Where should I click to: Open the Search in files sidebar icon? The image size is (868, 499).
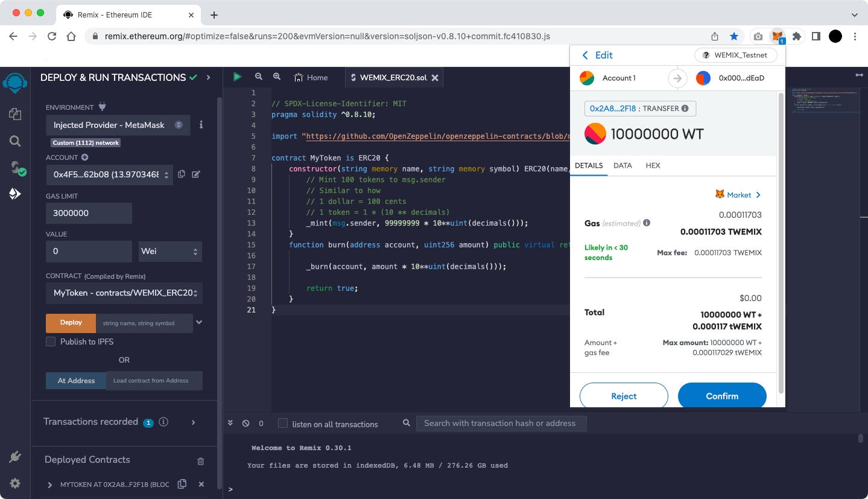15,141
